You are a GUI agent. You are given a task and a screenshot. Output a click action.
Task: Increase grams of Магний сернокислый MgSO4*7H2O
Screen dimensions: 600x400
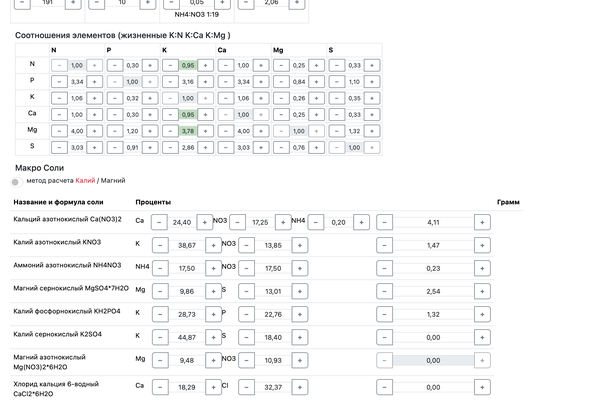[x=484, y=291]
